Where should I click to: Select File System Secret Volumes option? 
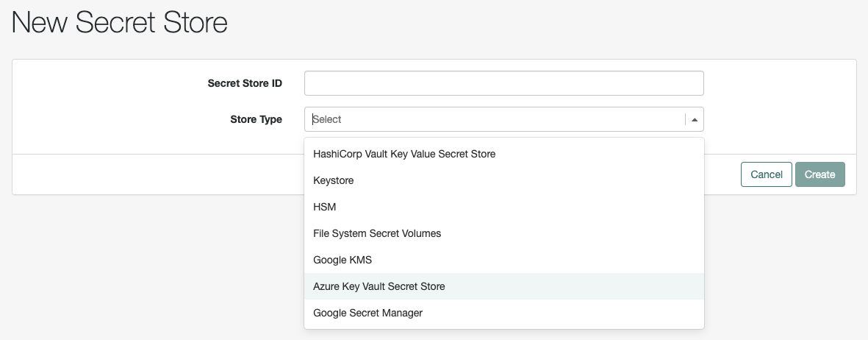(377, 233)
